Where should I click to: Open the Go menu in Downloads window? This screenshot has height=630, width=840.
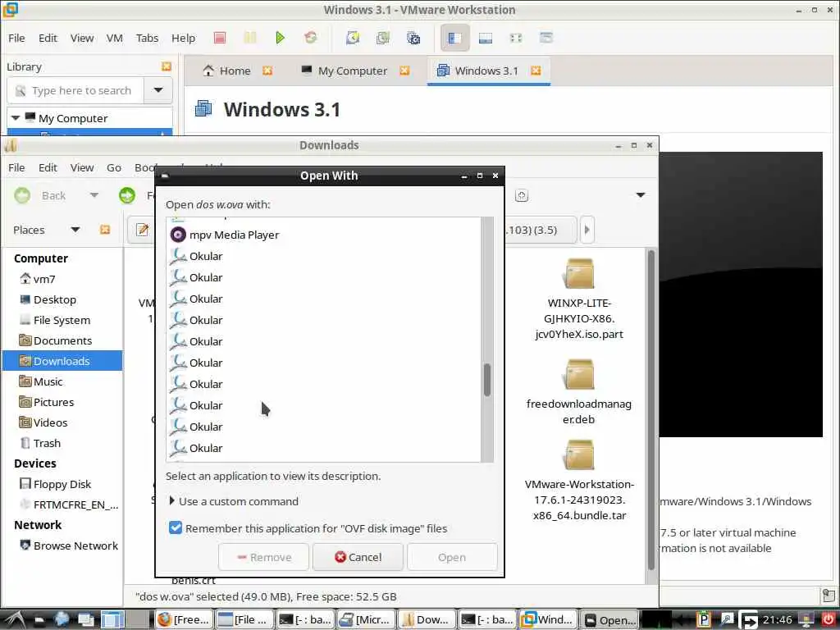(x=113, y=167)
